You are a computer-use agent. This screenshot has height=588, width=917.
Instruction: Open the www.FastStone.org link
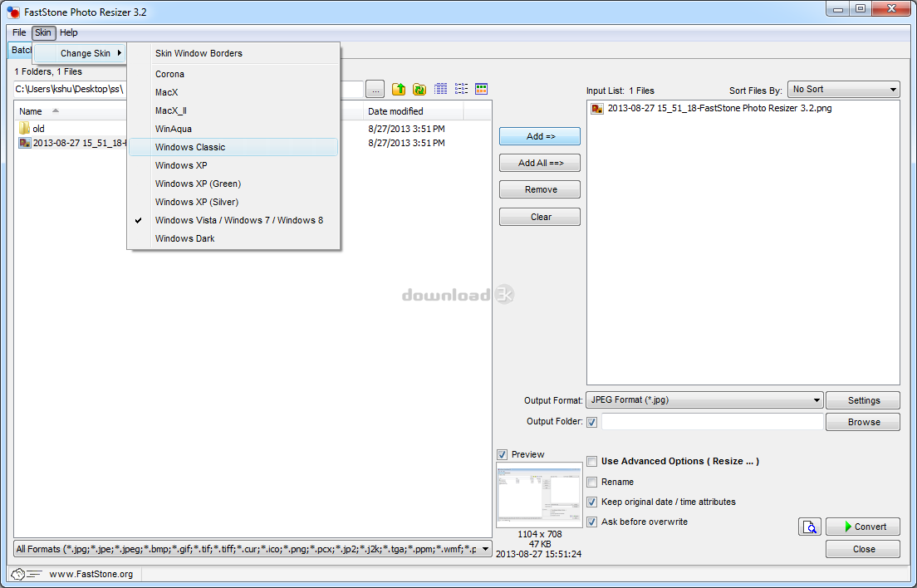[x=91, y=574]
